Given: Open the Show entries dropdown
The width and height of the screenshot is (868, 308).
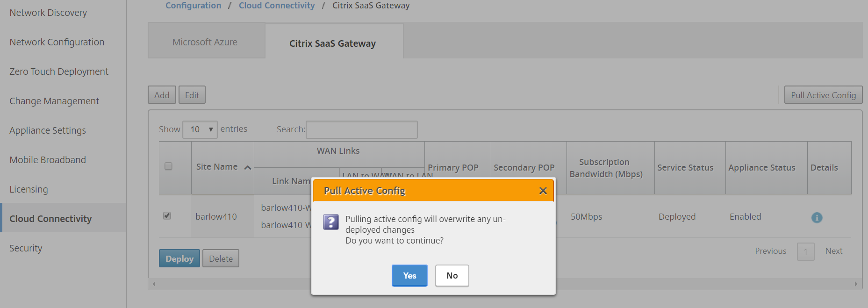Looking at the screenshot, I should pyautogui.click(x=200, y=129).
